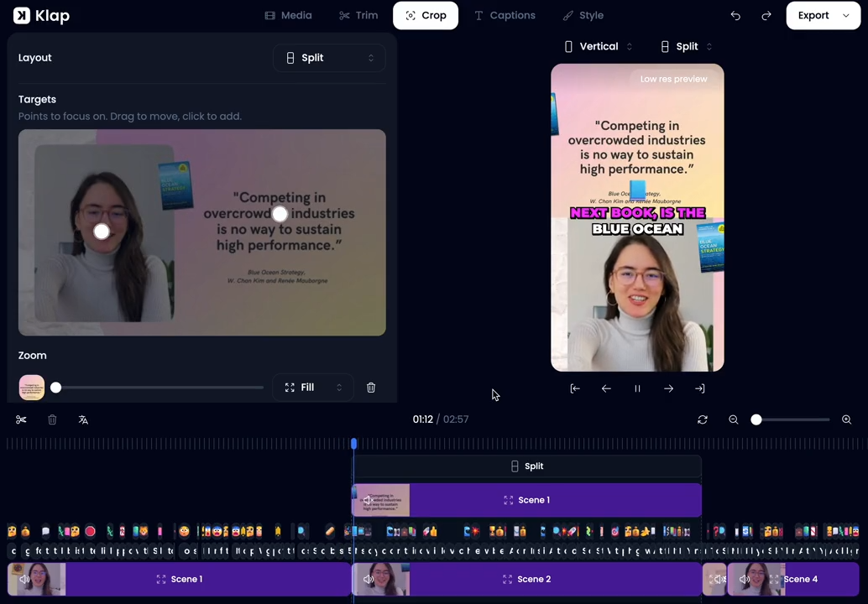
Task: Click the fullscreen icon in upper Scene 1
Action: (x=508, y=500)
